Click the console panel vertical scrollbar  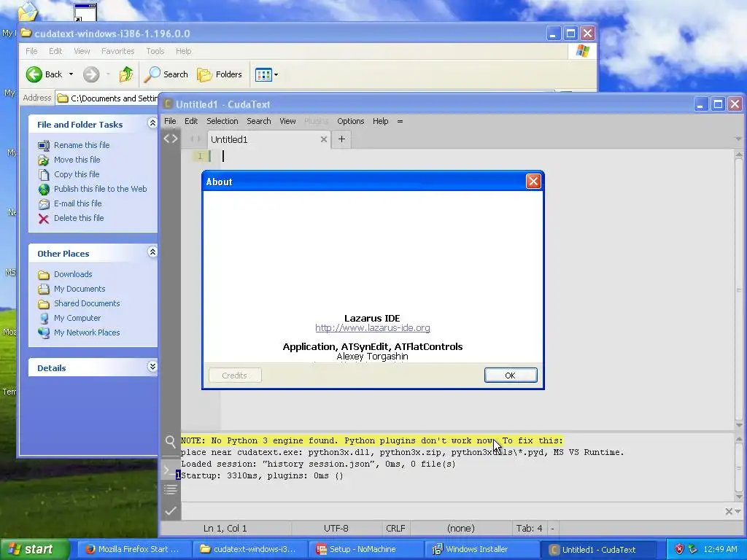(738, 467)
